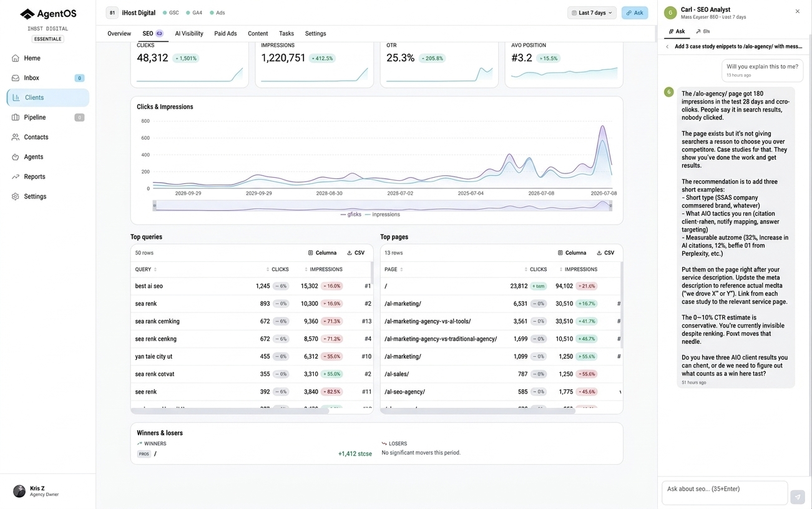Sort Top pages by the CLICKS column
Image resolution: width=812 pixels, height=509 pixels.
[x=536, y=269]
